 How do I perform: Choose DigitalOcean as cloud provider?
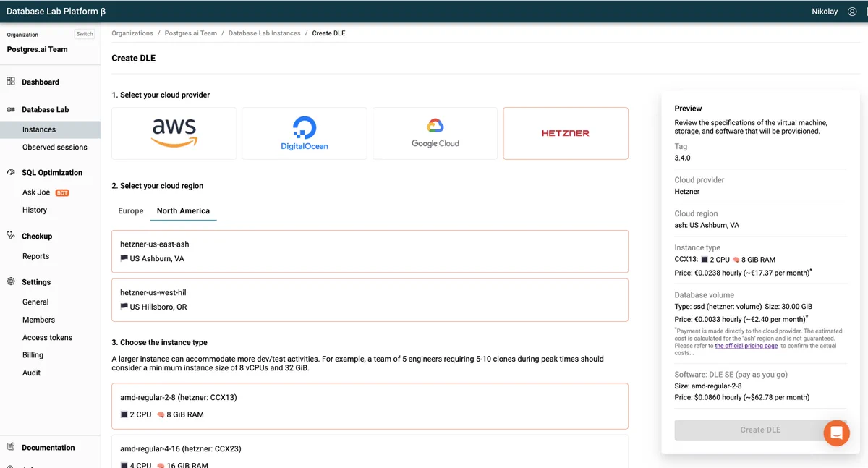click(x=305, y=133)
